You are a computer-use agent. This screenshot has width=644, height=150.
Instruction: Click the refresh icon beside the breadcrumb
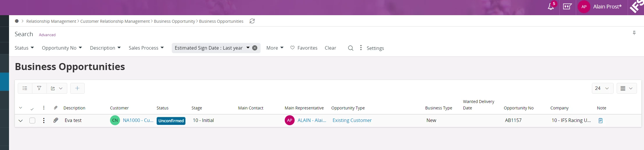pyautogui.click(x=252, y=21)
